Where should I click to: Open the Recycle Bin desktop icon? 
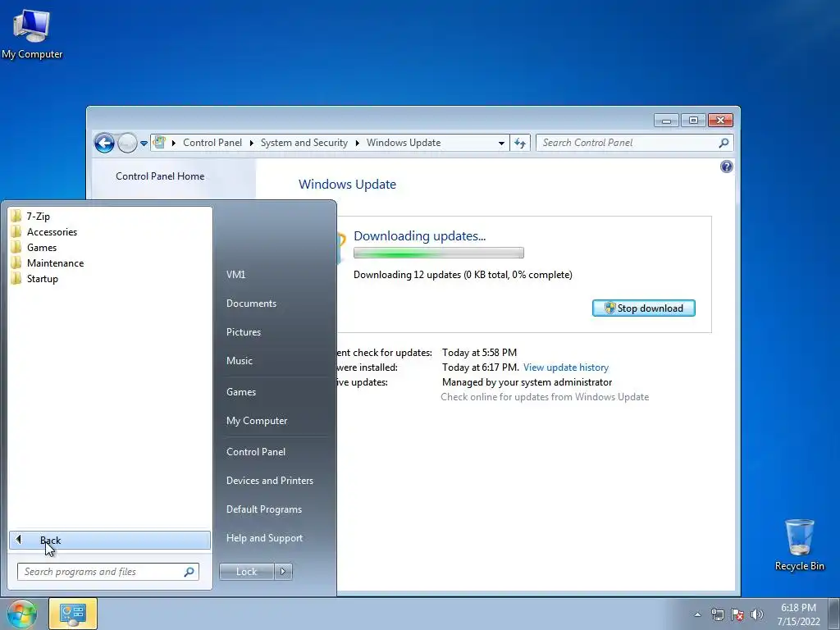[x=799, y=545]
